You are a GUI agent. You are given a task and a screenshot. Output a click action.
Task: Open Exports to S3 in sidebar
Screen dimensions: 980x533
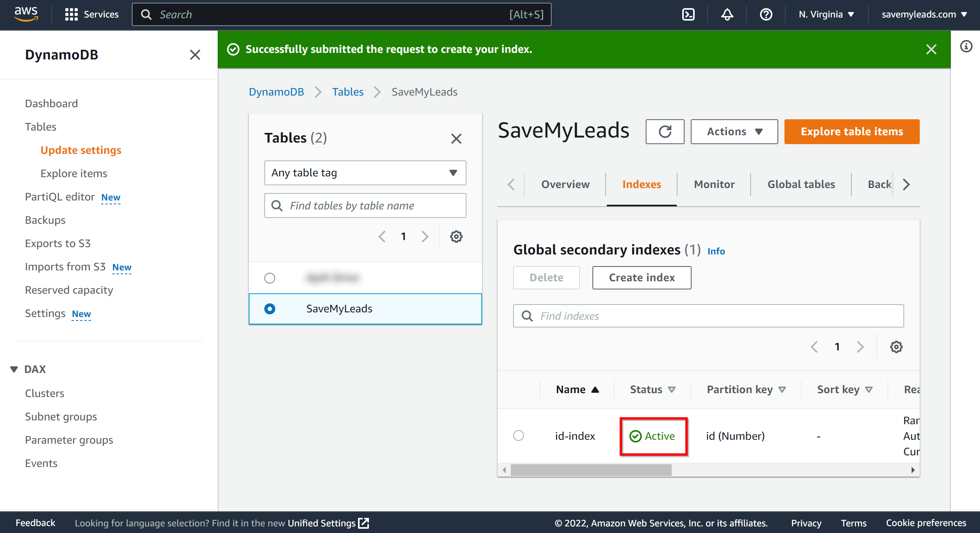click(58, 243)
